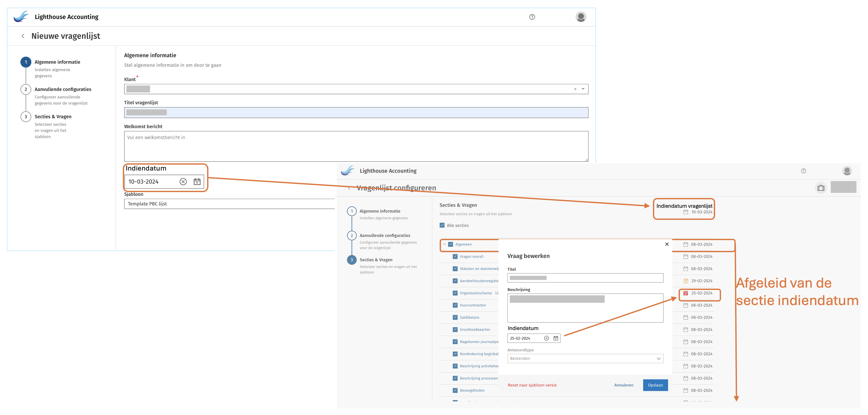Close the Vraag bewerken dialog
This screenshot has height=415, width=868.
pos(667,244)
